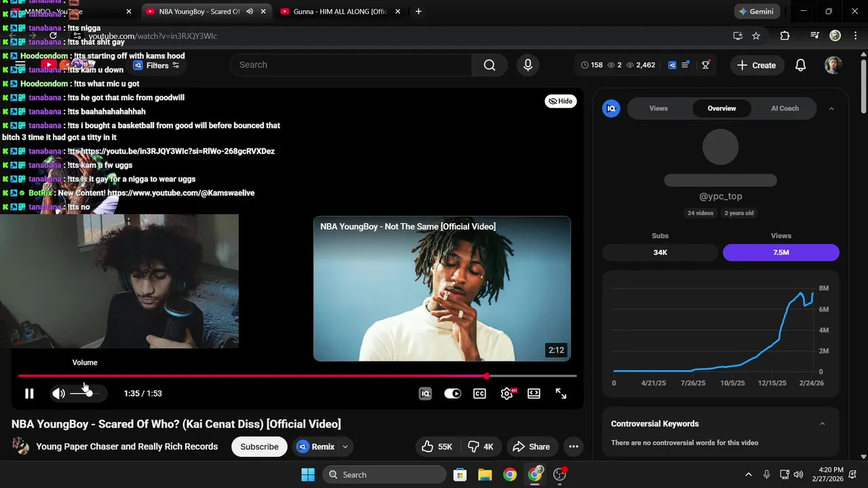Click the player volume slider
The width and height of the screenshot is (868, 488).
tap(83, 394)
